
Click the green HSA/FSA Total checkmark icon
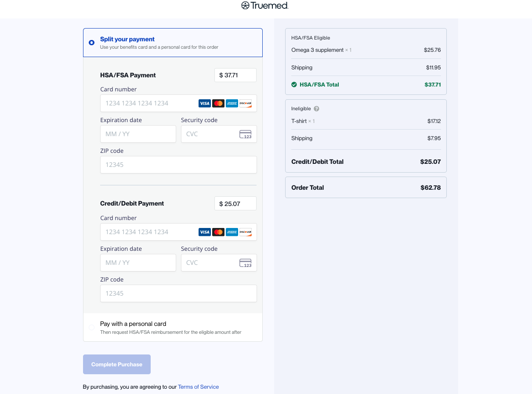(x=294, y=85)
